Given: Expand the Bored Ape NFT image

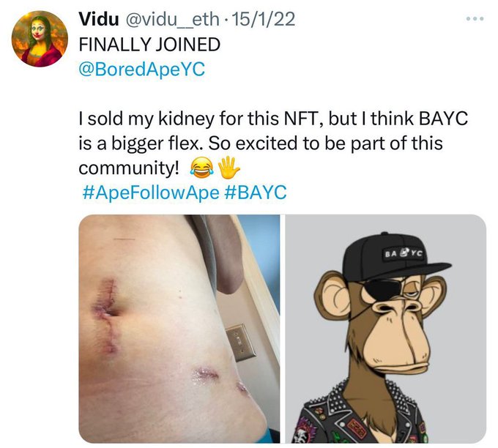Looking at the screenshot, I should (385, 328).
